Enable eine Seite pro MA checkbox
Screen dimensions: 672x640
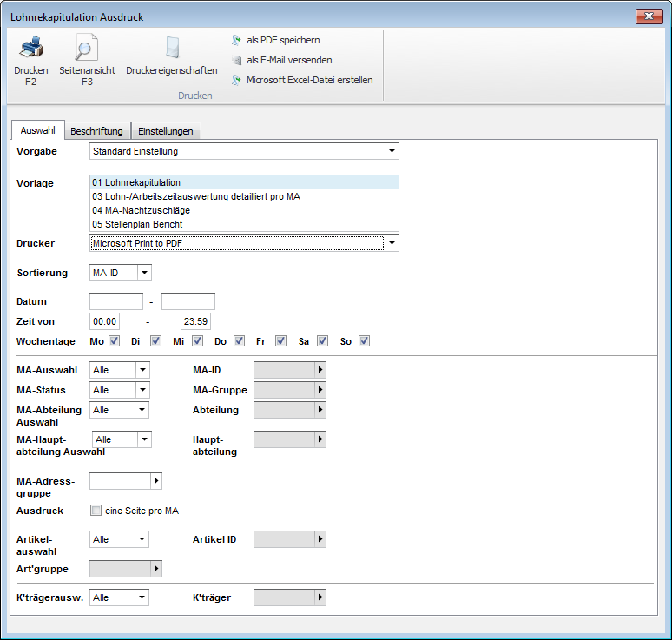click(96, 511)
